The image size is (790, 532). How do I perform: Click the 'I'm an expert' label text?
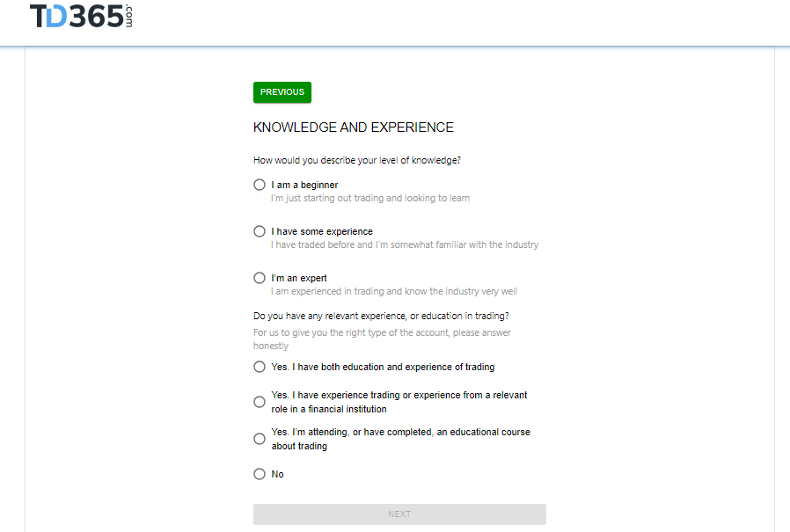pyautogui.click(x=299, y=278)
